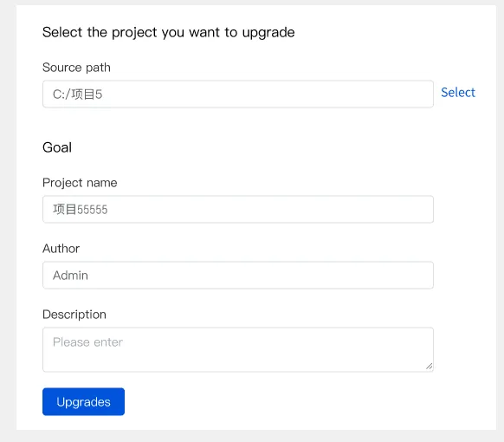Click the Description textarea resize handle
The image size is (504, 442).
[430, 366]
